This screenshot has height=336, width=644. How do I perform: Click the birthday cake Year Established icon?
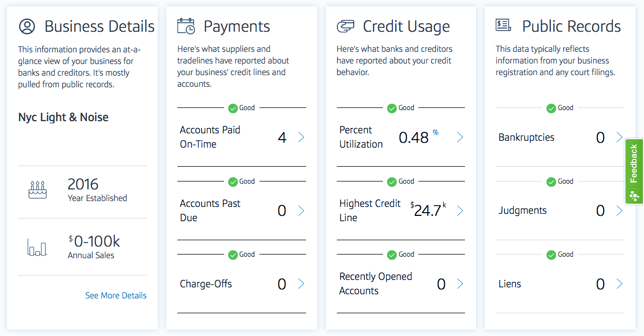pos(37,189)
